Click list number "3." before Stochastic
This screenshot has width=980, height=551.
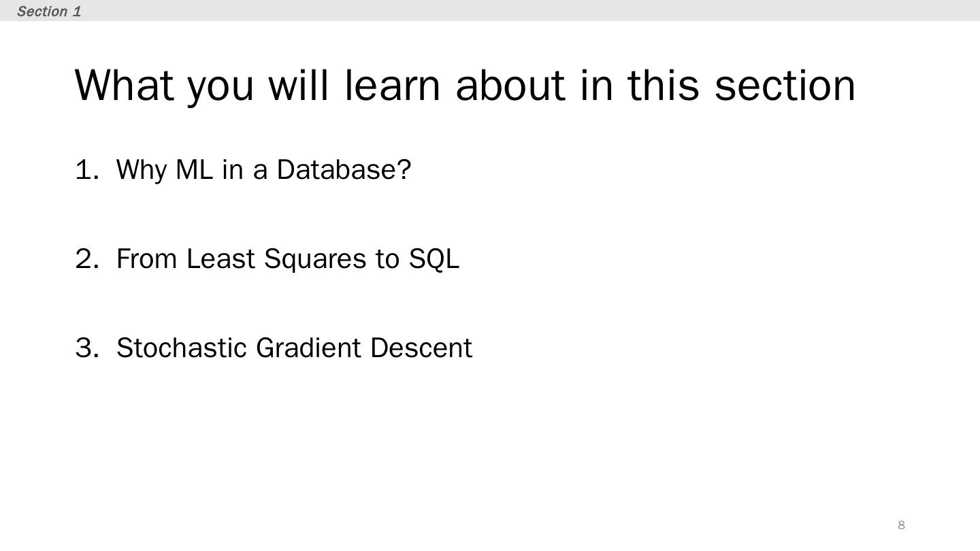point(87,348)
